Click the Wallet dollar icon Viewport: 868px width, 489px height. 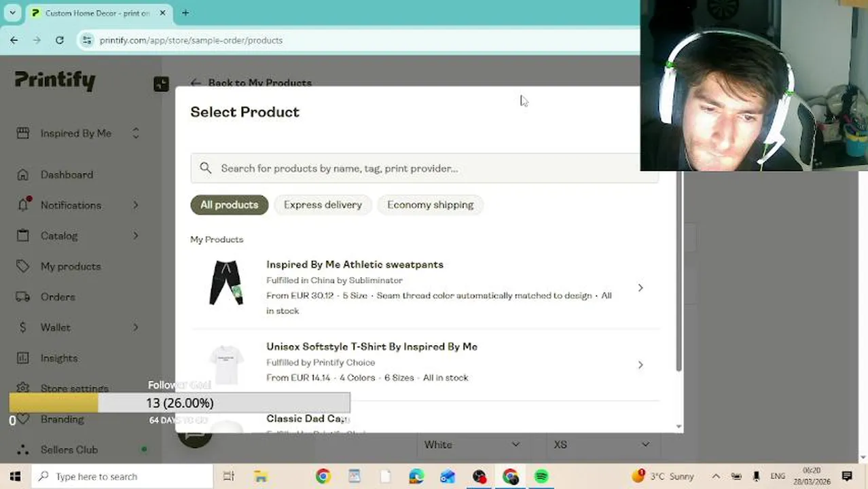click(x=23, y=327)
